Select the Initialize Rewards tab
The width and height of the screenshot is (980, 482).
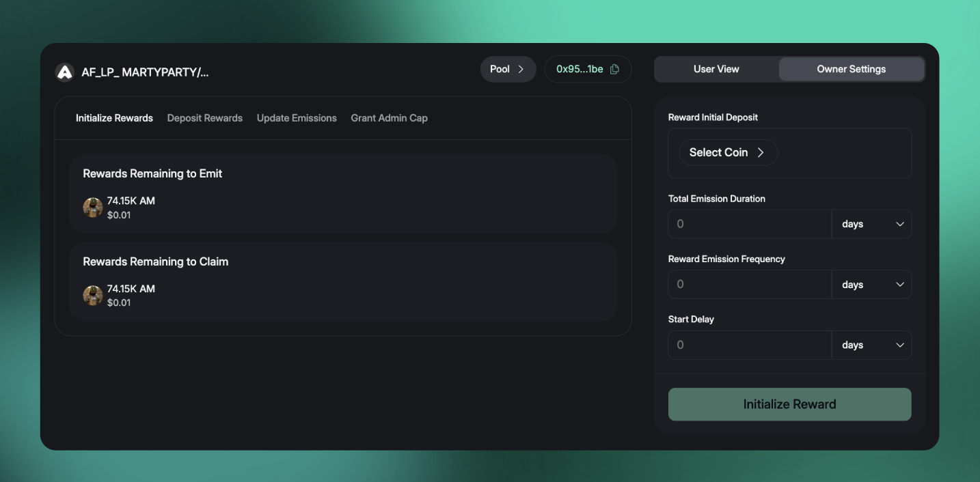[x=114, y=118]
